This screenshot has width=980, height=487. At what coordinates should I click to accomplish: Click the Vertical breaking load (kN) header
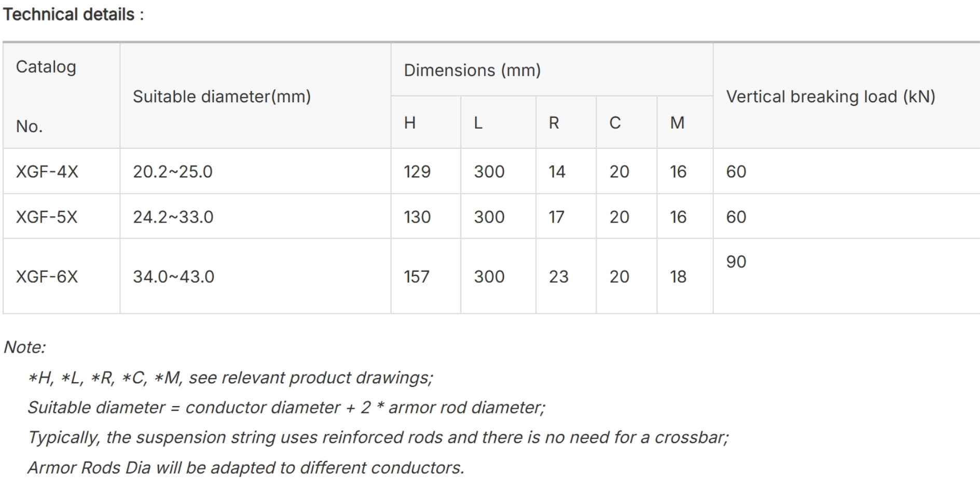tap(847, 96)
